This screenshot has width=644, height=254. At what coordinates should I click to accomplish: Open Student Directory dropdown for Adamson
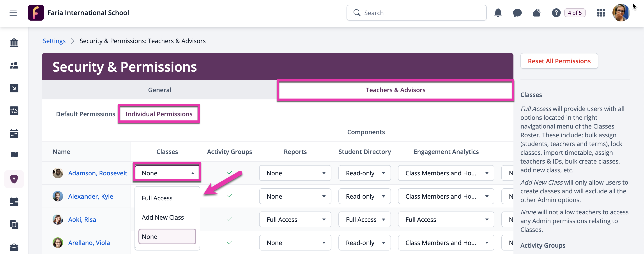coord(364,173)
